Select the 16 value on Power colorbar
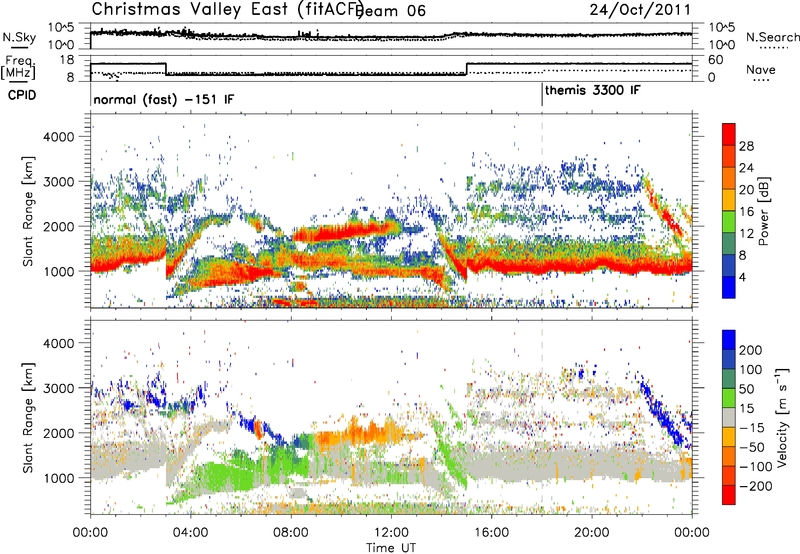This screenshot has width=800, height=554. (x=746, y=212)
